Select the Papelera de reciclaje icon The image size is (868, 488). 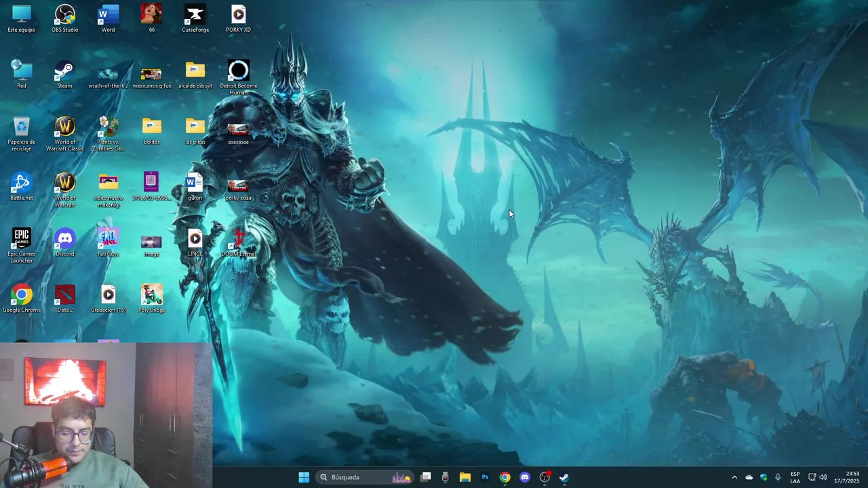point(22,134)
